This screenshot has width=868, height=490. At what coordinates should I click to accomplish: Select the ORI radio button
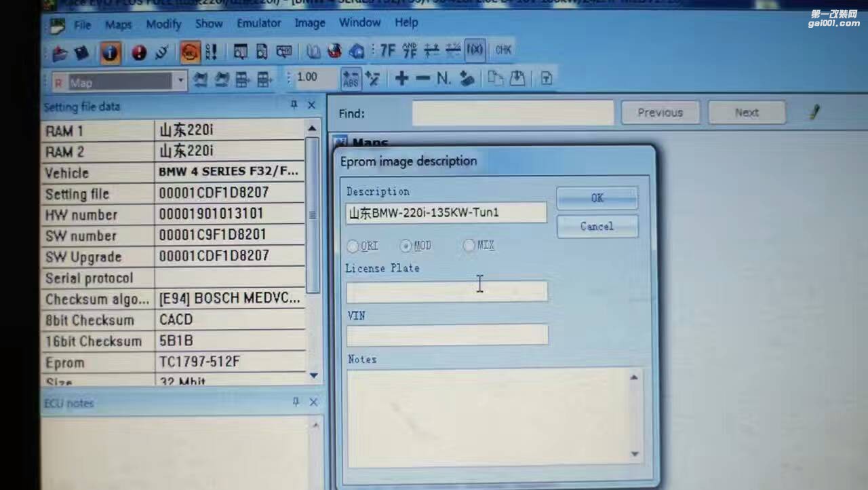(353, 246)
